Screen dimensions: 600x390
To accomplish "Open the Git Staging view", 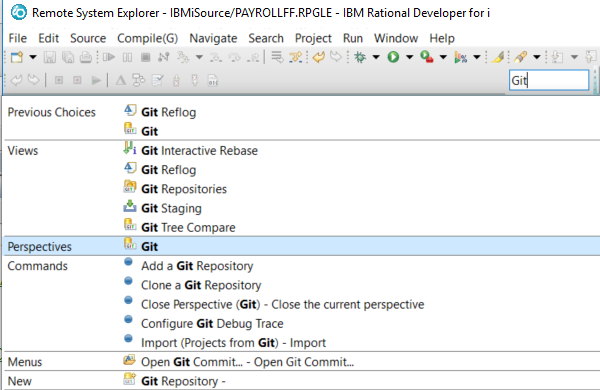I will point(171,208).
